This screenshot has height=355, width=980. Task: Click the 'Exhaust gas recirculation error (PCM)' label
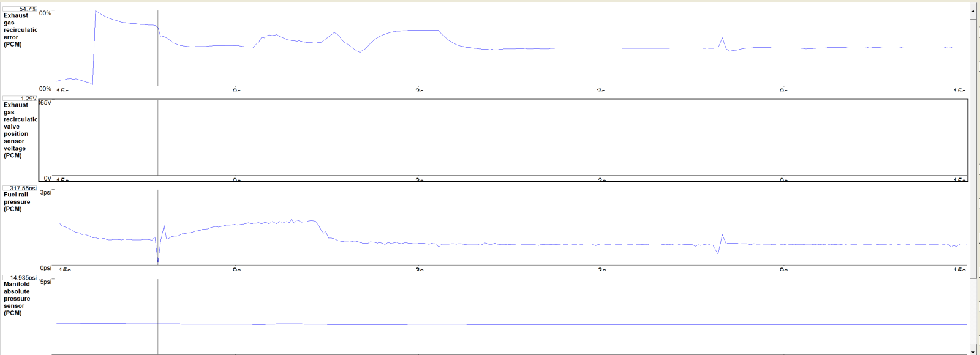tap(20, 30)
